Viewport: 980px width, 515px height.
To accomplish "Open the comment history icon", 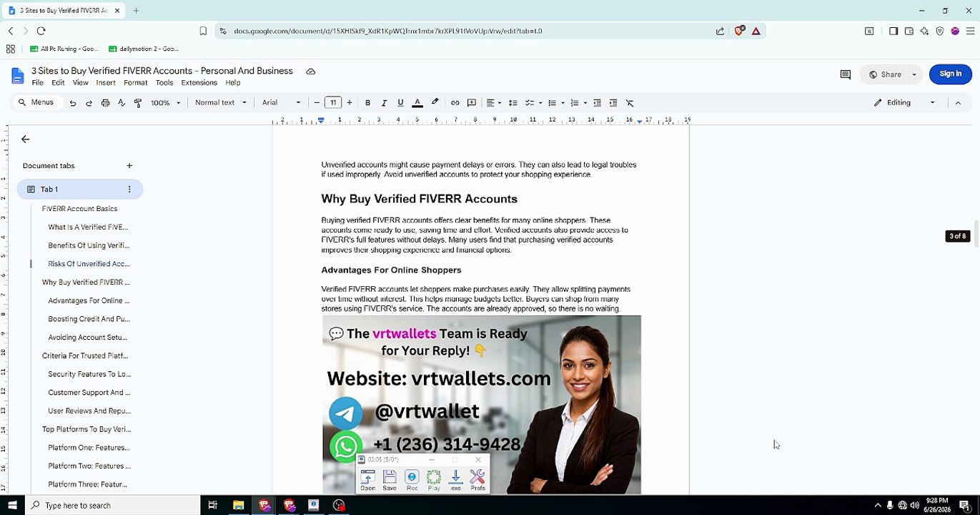I will tap(845, 74).
